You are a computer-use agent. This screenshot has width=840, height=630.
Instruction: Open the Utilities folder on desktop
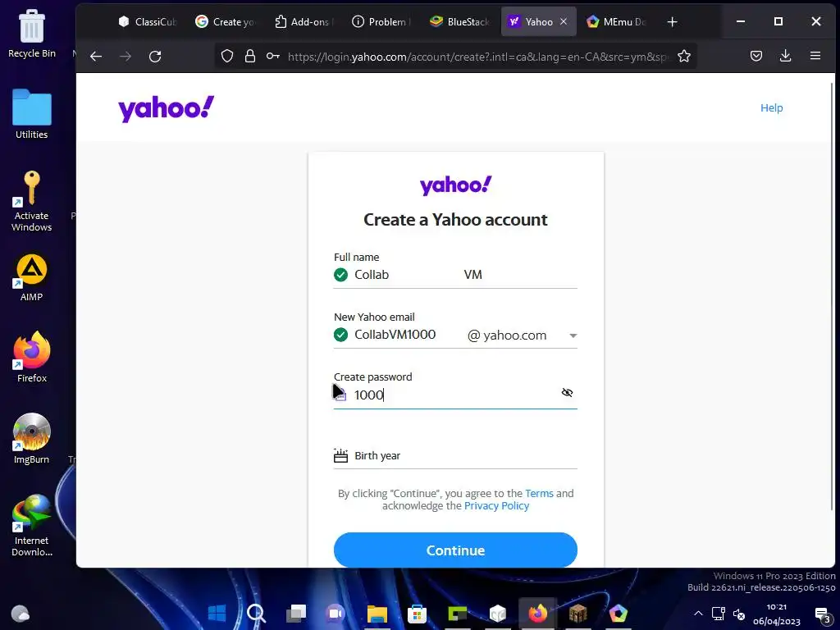(32, 114)
